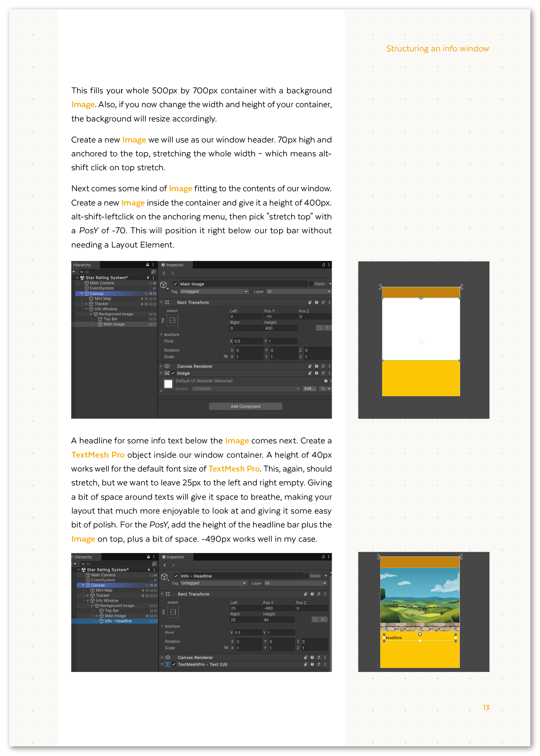Click hierarchy search-by-type icon above Info - Headline hierarchy
This screenshot has height=756, width=540.
coord(154,564)
